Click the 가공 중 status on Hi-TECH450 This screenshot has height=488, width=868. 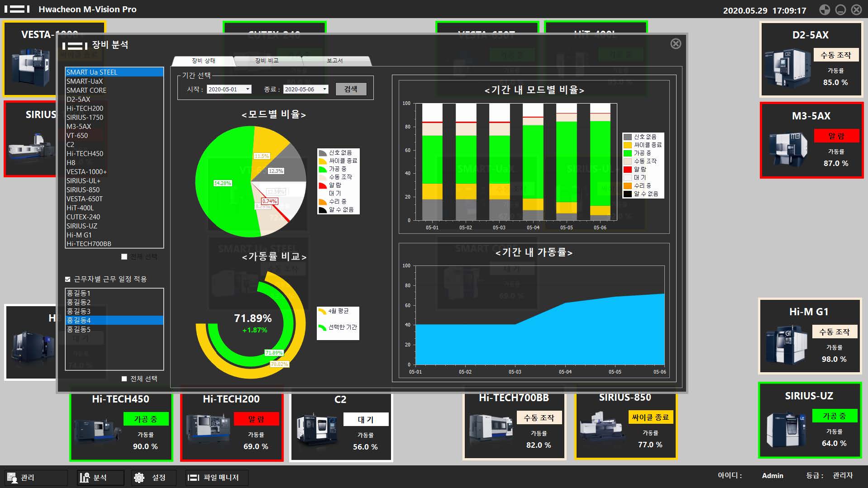(x=146, y=419)
